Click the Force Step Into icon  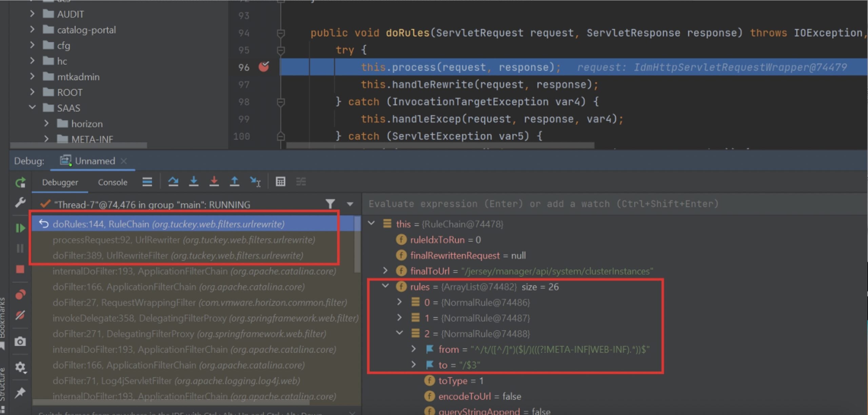point(214,182)
